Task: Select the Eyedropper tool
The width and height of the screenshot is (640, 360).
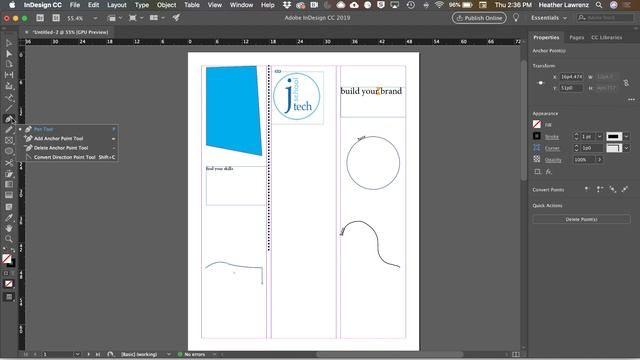Action: pyautogui.click(x=9, y=218)
